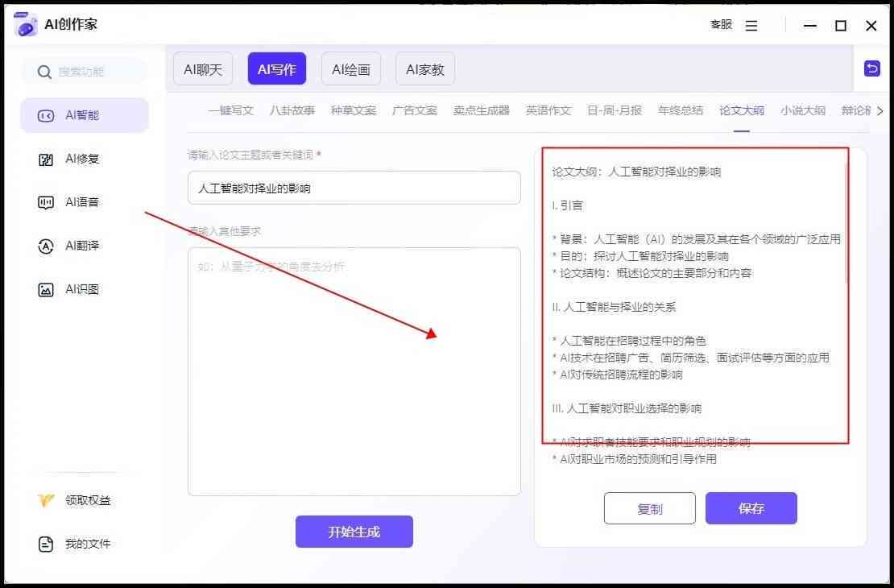This screenshot has height=588, width=894.
Task: Click the AI创作家 app logo icon
Action: coord(25,24)
